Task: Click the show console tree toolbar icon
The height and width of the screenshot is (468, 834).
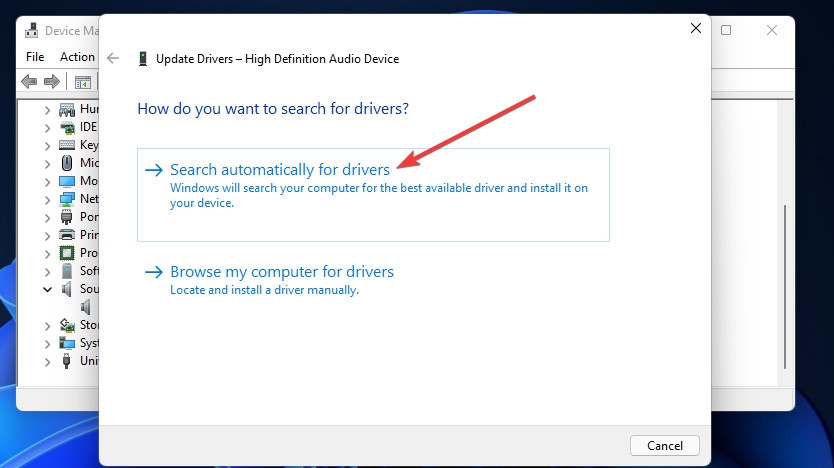Action: 82,82
